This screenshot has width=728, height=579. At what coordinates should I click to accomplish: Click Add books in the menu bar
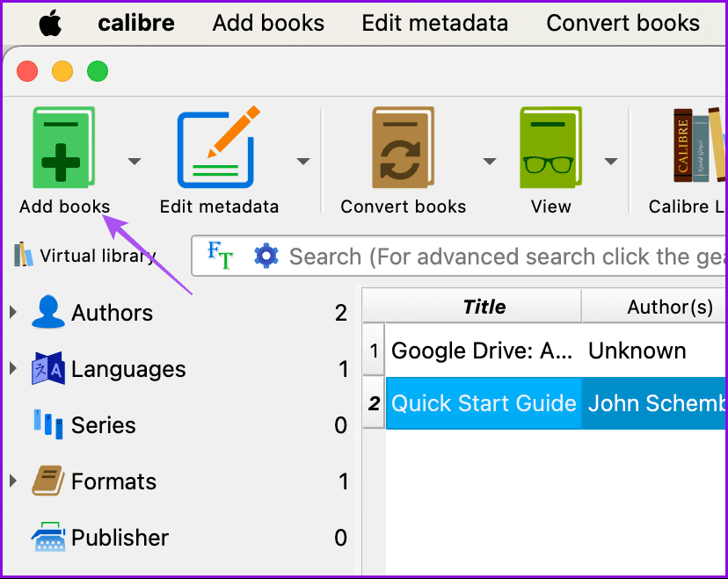268,23
